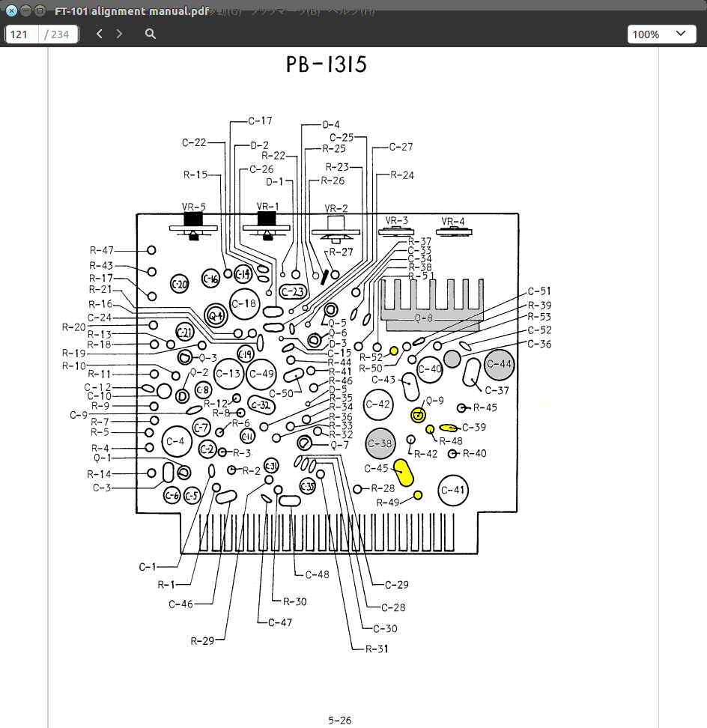Go to the previous page arrow
This screenshot has width=707, height=728.
pyautogui.click(x=100, y=34)
